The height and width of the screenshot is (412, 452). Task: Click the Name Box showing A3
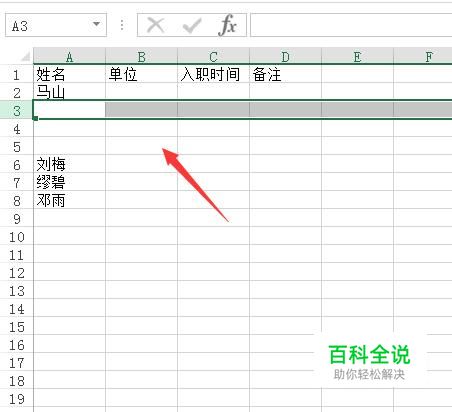pyautogui.click(x=56, y=25)
